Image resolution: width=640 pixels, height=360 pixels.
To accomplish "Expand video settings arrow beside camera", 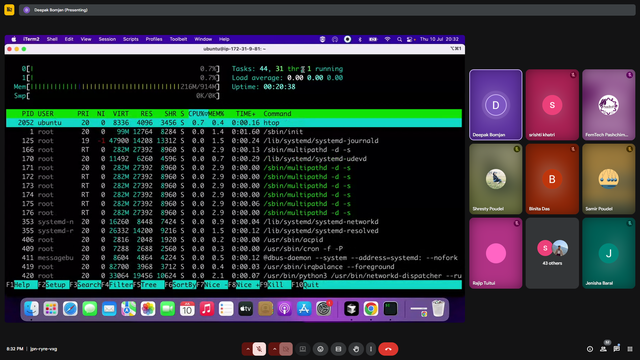I will pyautogui.click(x=274, y=349).
